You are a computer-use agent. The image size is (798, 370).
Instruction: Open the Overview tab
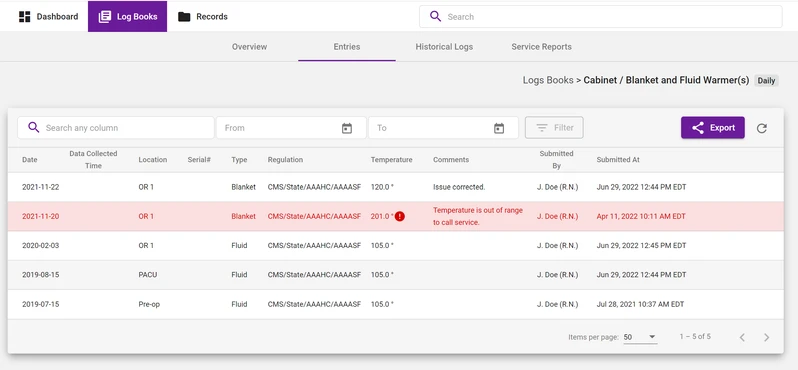249,47
